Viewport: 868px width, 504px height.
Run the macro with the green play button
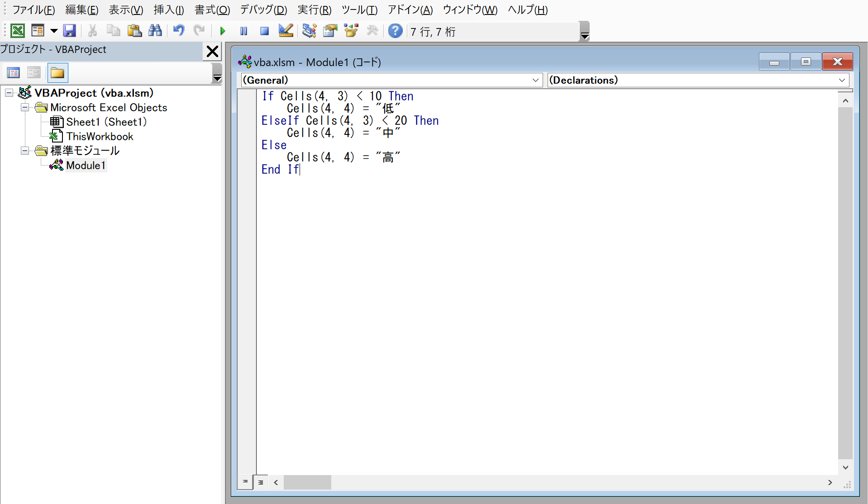[x=223, y=31]
